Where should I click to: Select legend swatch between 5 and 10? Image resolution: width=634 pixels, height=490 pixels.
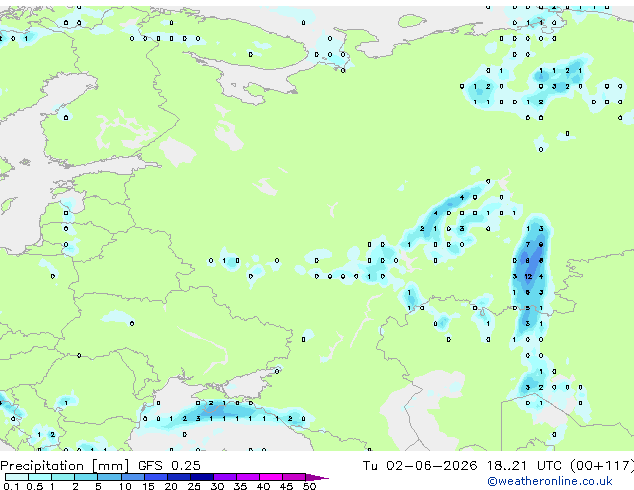point(109,477)
